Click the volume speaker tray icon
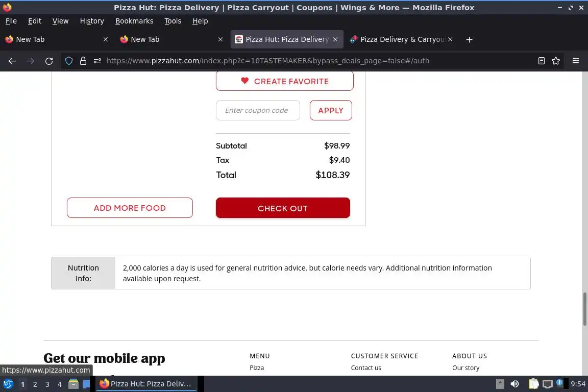 [514, 384]
